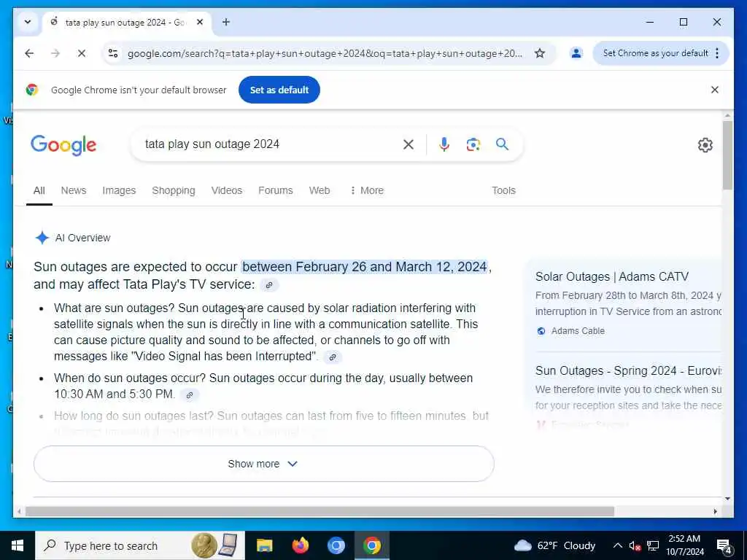Launch Firefox from the taskbar
Image resolution: width=747 pixels, height=560 pixels.
pyautogui.click(x=300, y=545)
